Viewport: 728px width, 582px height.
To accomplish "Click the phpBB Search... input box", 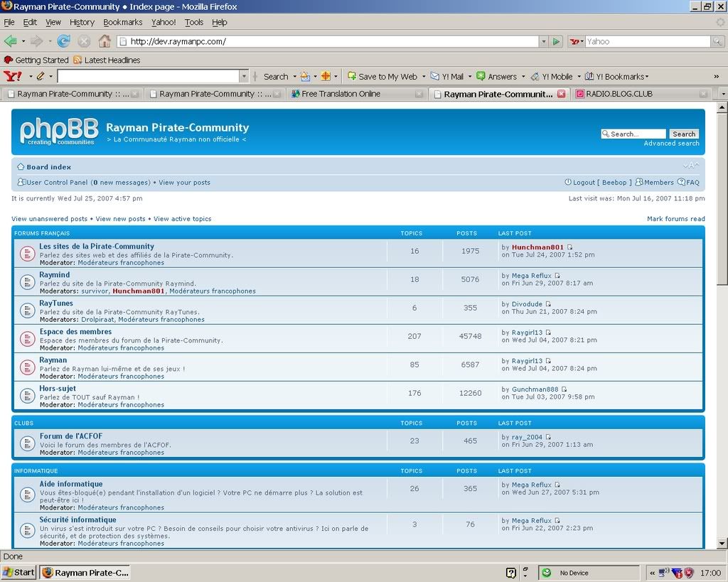I will pos(633,134).
